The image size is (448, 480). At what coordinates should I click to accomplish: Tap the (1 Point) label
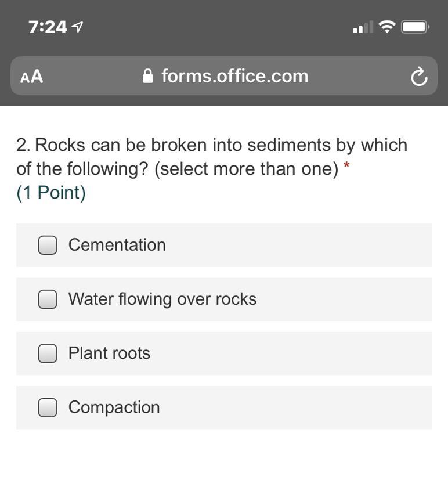(51, 193)
